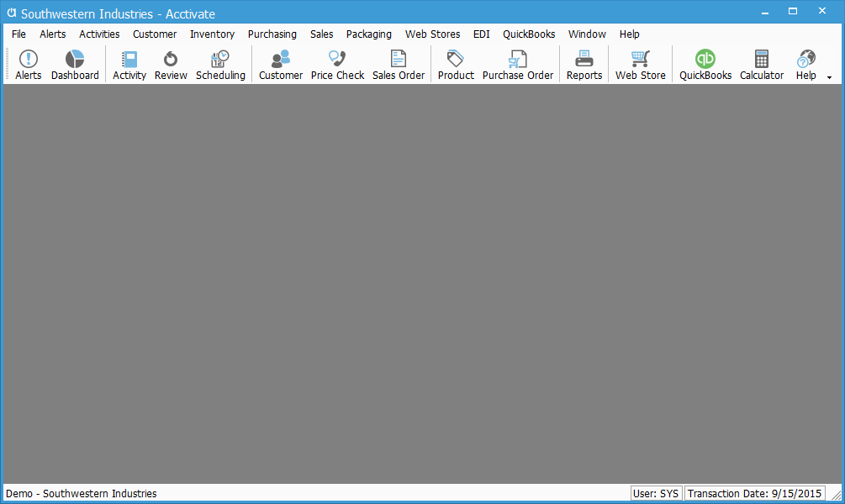Open the Web Stores menu
Viewport: 845px width, 504px height.
pyautogui.click(x=433, y=34)
